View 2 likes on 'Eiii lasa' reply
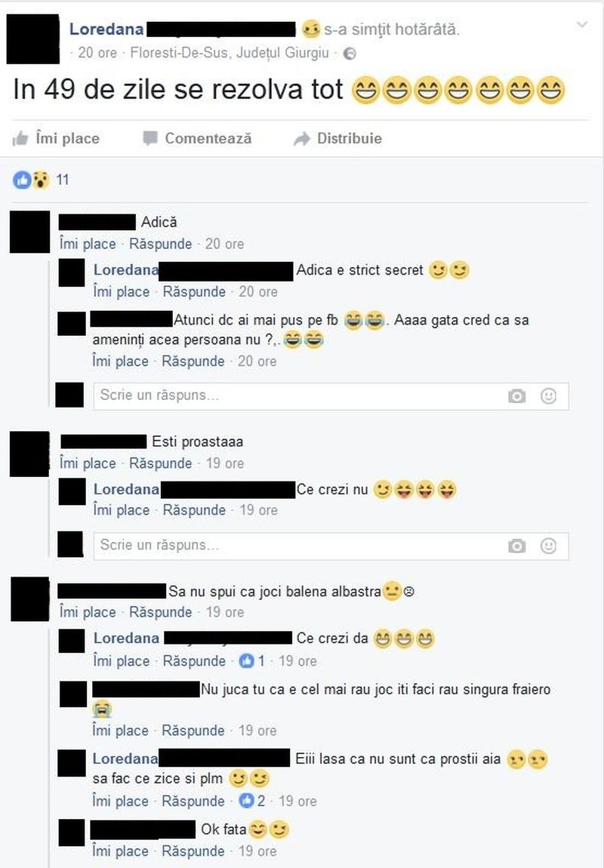The image size is (604, 868). coord(252,801)
